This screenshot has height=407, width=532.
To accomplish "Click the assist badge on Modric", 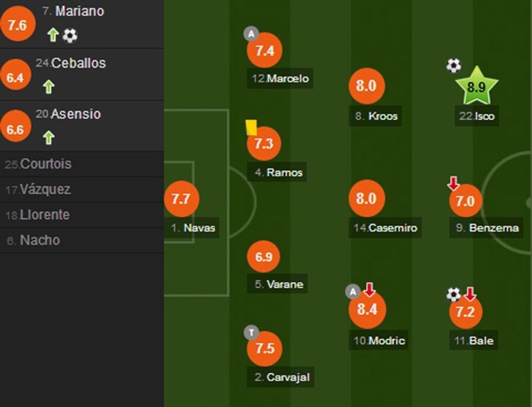I will pyautogui.click(x=353, y=292).
